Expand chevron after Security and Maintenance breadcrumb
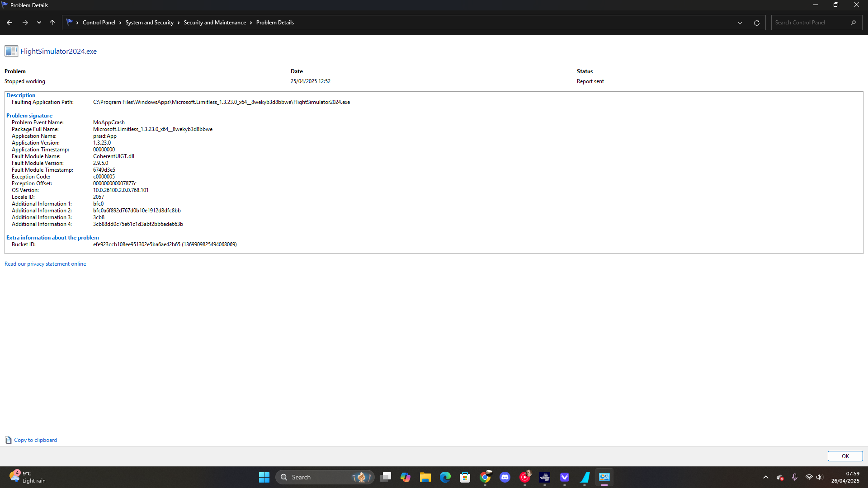Viewport: 868px width, 488px height. pos(251,23)
